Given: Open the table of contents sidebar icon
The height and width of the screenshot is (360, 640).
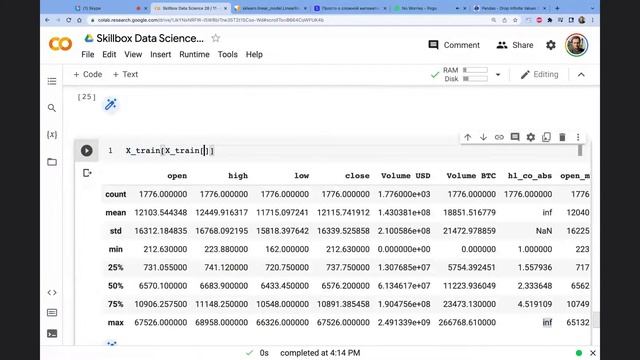Looking at the screenshot, I should point(52,81).
